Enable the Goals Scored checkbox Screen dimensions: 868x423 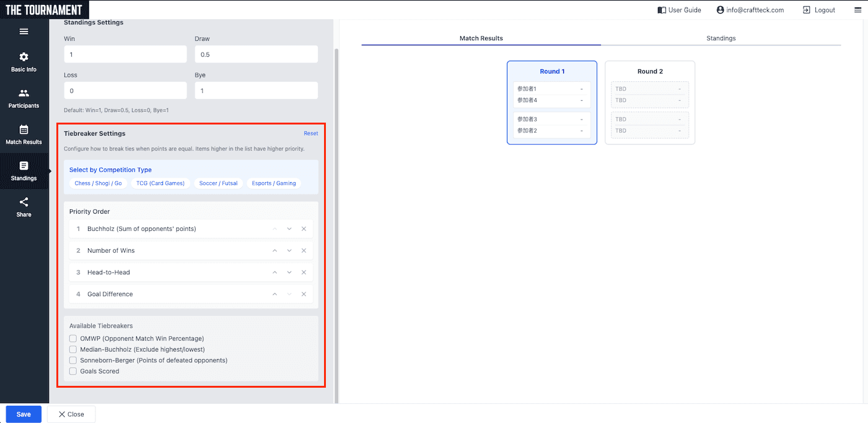coord(73,372)
